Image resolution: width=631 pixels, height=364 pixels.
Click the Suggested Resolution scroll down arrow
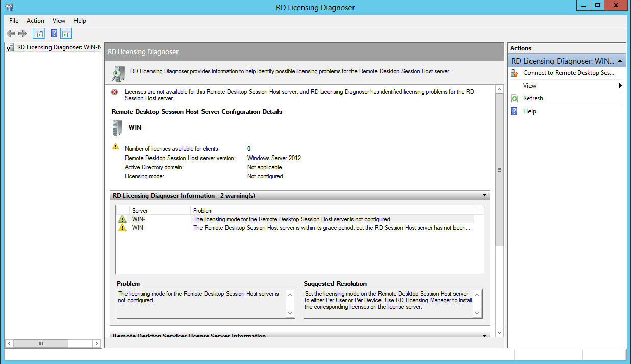(x=477, y=313)
